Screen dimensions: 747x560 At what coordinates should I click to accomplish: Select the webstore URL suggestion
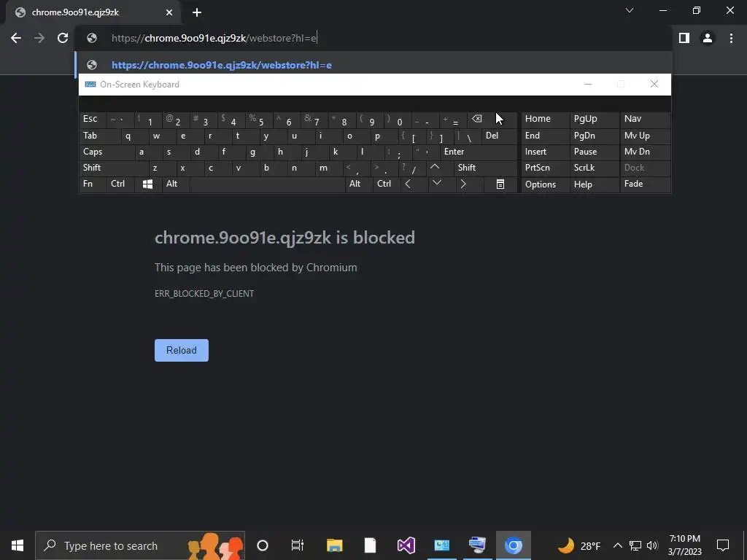pyautogui.click(x=374, y=65)
